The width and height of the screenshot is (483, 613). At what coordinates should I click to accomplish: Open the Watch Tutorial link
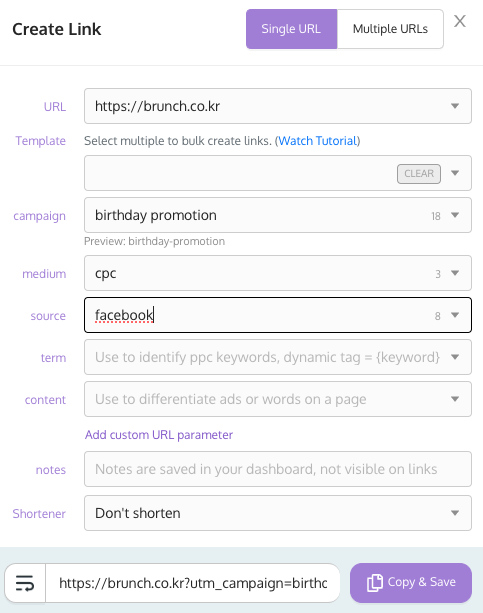[318, 141]
